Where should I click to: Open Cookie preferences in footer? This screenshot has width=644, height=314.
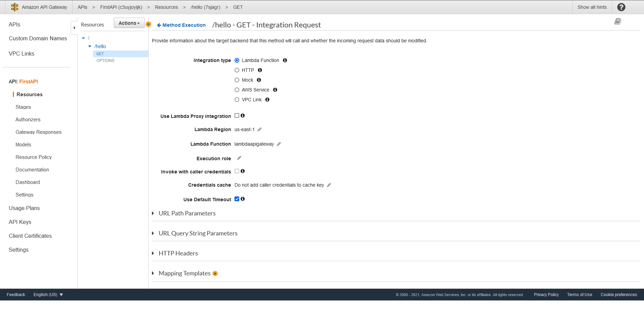pos(619,295)
